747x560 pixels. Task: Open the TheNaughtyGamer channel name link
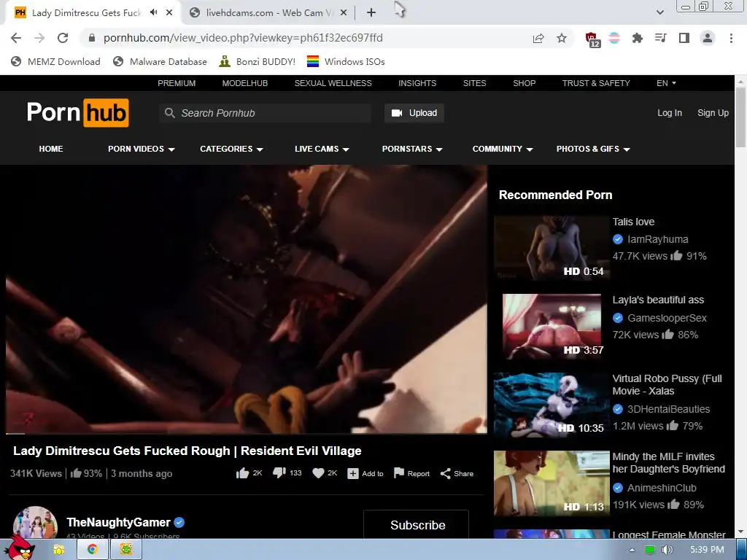click(118, 522)
